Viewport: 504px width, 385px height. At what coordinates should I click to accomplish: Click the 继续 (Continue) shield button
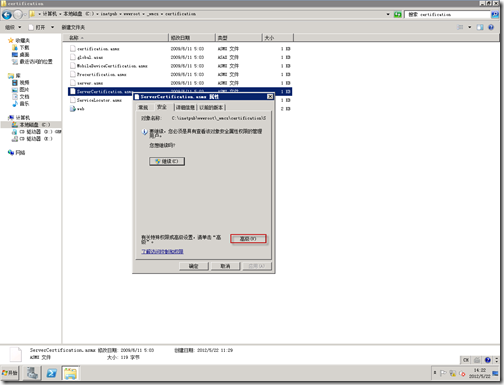[x=167, y=161]
